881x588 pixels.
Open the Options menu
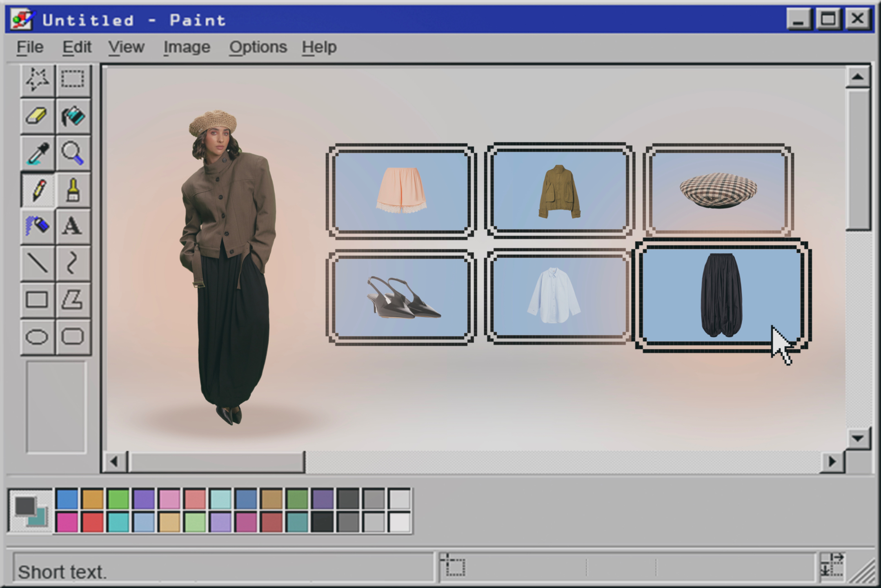coord(258,47)
